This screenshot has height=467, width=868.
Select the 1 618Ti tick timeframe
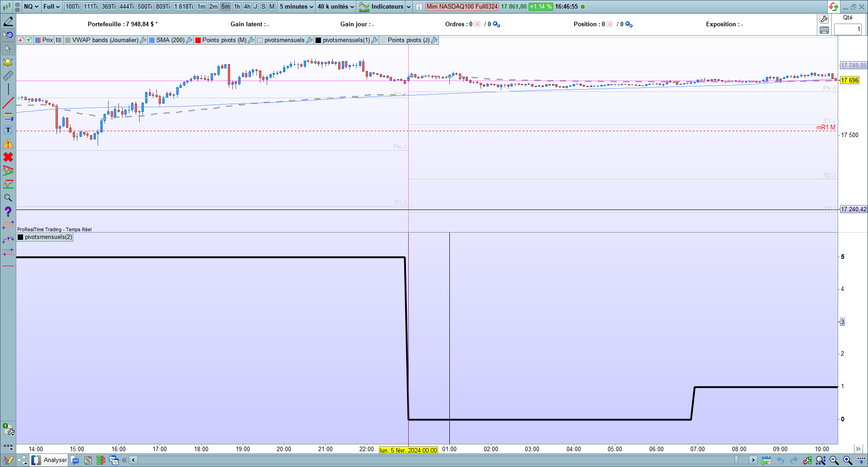pos(184,7)
